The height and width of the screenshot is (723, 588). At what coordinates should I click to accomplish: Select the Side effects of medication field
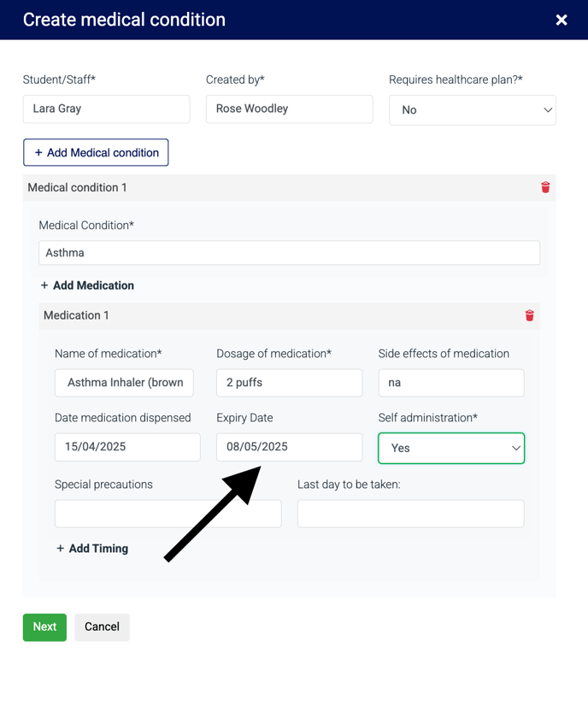click(451, 383)
